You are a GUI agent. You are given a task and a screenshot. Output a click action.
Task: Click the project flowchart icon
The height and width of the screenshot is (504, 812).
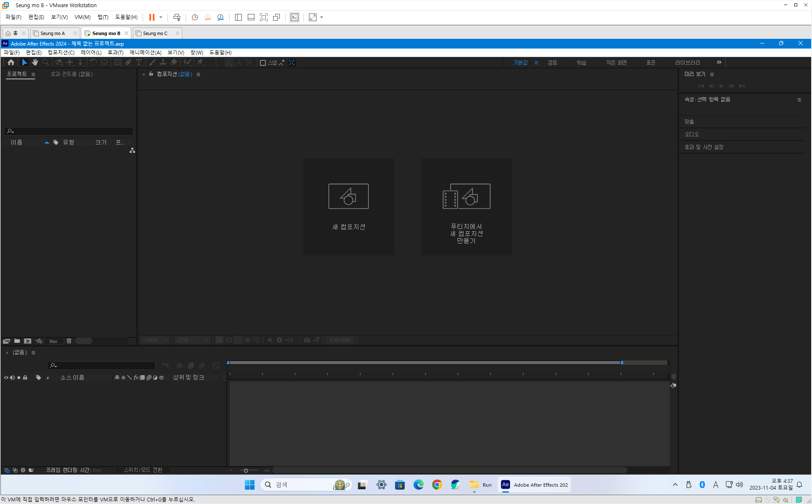coord(132,150)
